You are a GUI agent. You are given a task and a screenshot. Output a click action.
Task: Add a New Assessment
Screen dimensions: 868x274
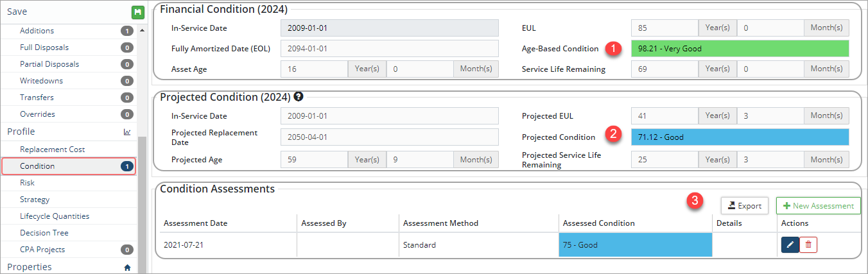pos(818,206)
